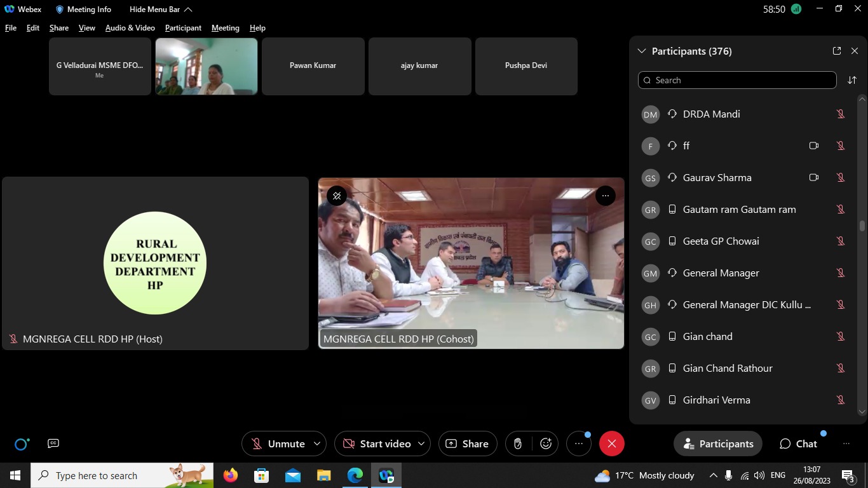Click the red leave meeting button

pyautogui.click(x=611, y=444)
